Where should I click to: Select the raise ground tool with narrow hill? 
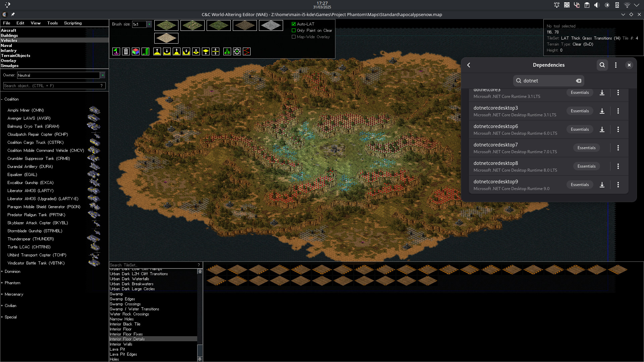point(176,52)
